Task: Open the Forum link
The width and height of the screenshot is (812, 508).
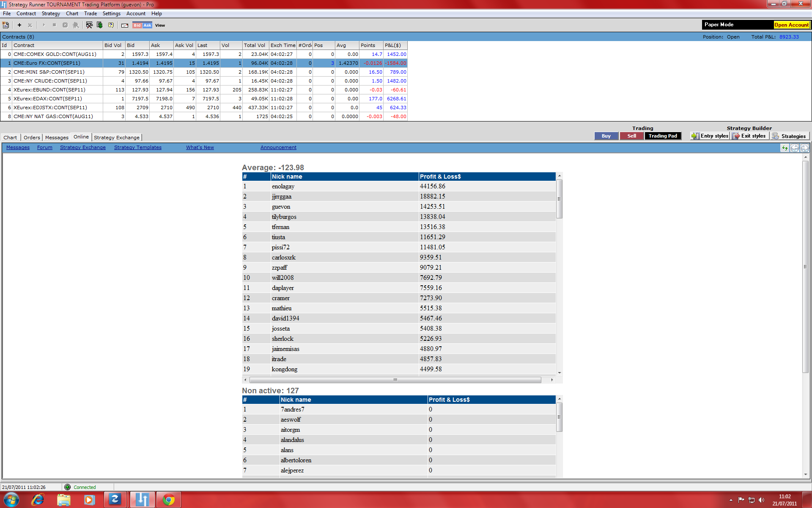Action: click(x=45, y=147)
